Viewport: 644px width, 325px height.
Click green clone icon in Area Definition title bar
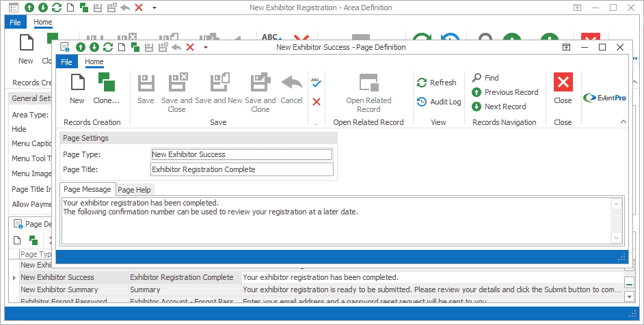pos(84,8)
